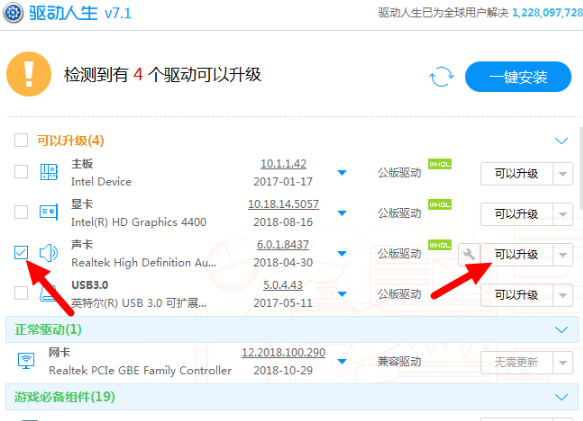Click the WHQL badge on 显卡 row
583x421 pixels.
click(x=440, y=205)
